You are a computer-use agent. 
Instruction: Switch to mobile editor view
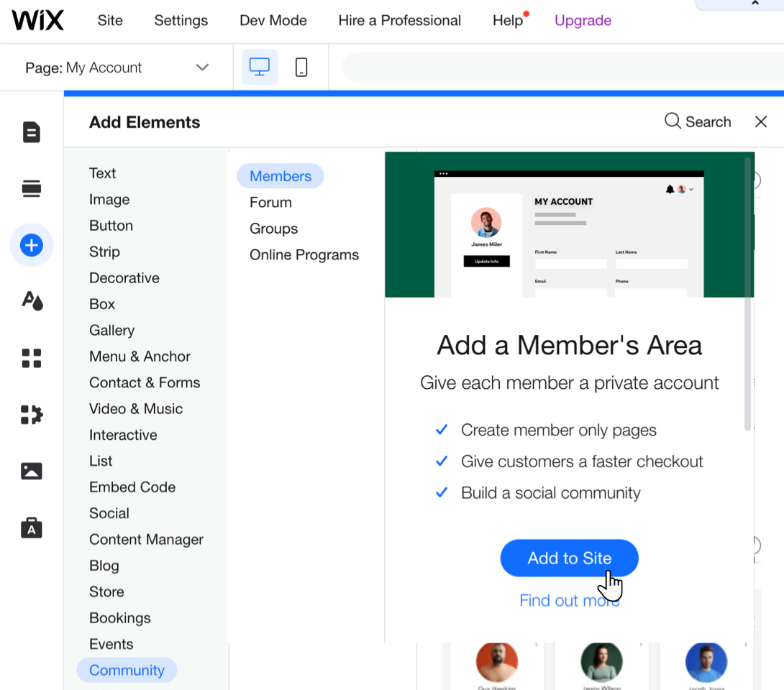301,66
